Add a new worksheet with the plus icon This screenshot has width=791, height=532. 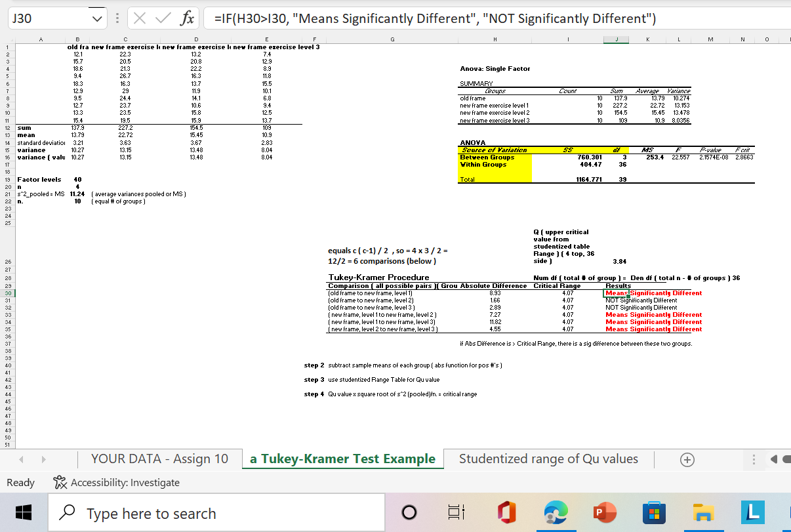[687, 459]
